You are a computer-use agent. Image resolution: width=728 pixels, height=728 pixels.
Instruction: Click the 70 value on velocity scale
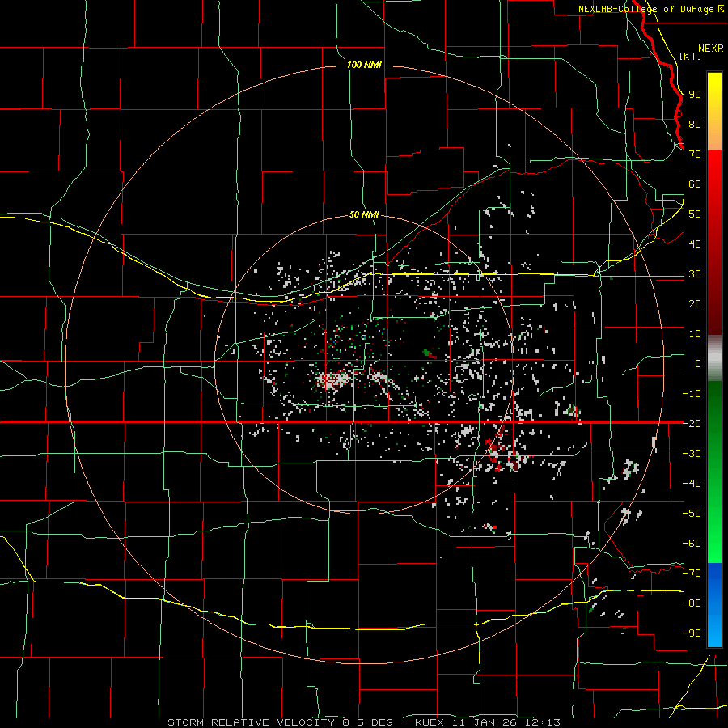[x=695, y=154]
